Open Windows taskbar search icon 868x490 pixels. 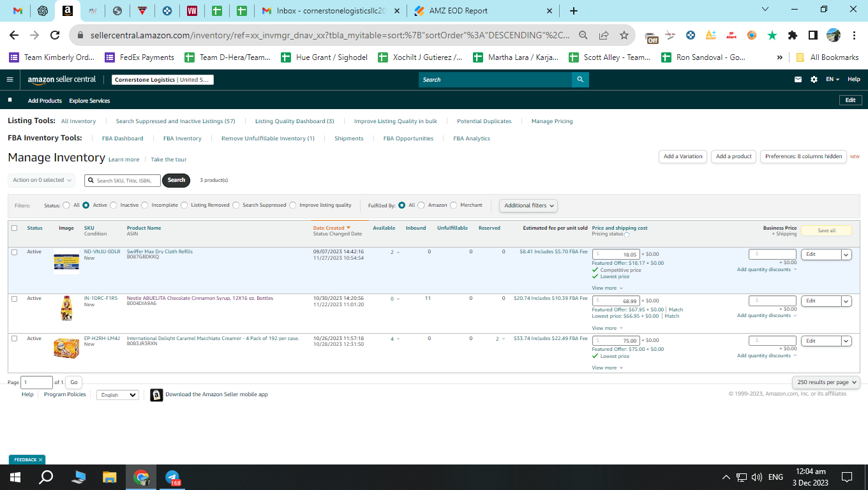[46, 477]
